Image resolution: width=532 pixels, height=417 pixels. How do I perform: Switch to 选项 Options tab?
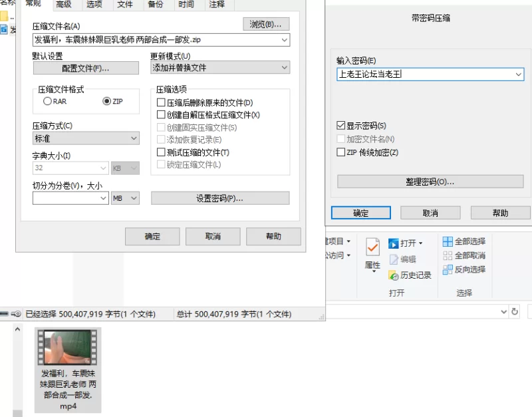(x=94, y=5)
